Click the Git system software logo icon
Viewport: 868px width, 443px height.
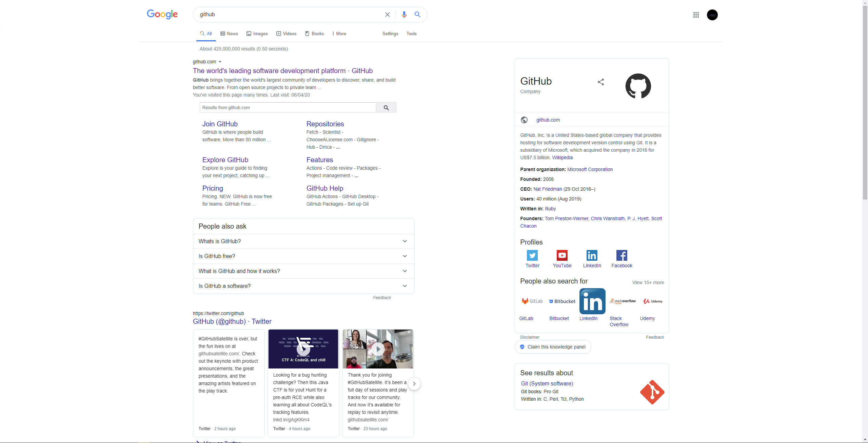coord(652,391)
